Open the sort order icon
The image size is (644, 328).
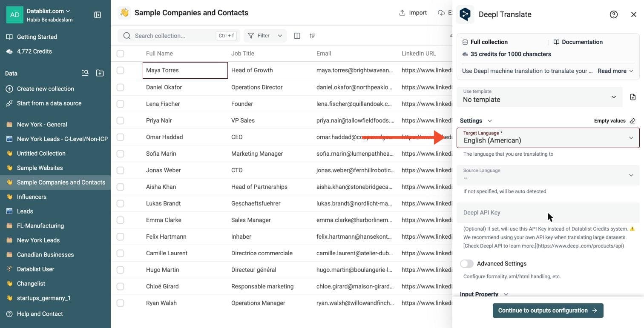313,36
